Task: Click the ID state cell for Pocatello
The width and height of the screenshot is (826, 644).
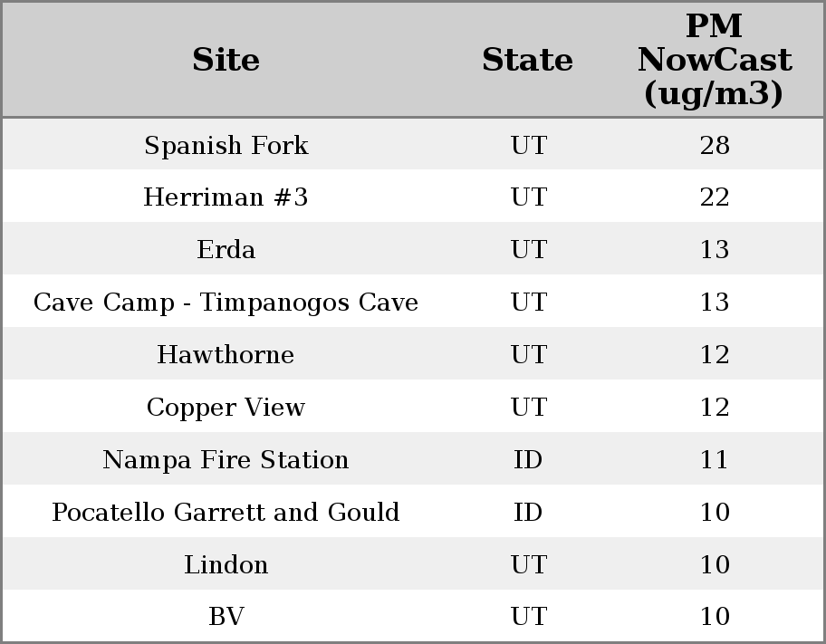Action: (528, 512)
